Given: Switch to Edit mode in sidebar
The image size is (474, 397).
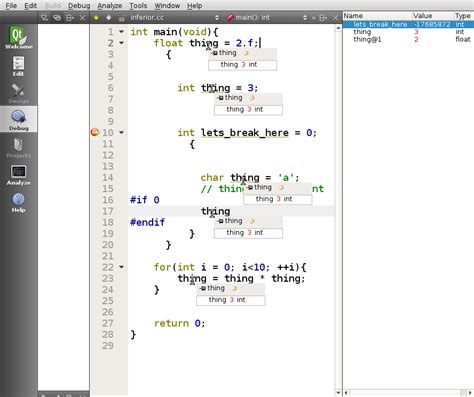Looking at the screenshot, I should [18, 66].
